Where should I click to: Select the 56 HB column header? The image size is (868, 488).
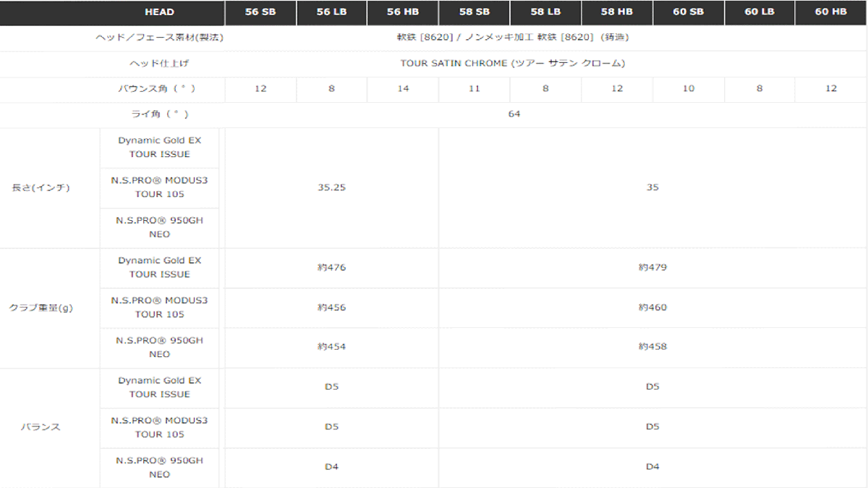[403, 12]
